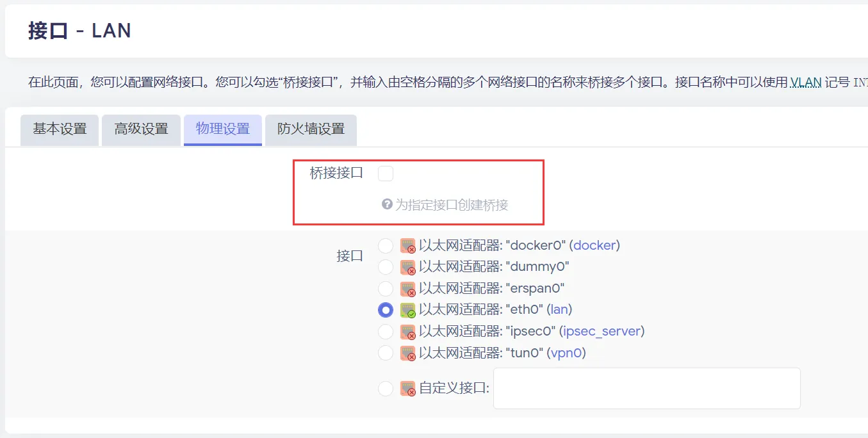Open the vpn0 network link

[x=566, y=352]
